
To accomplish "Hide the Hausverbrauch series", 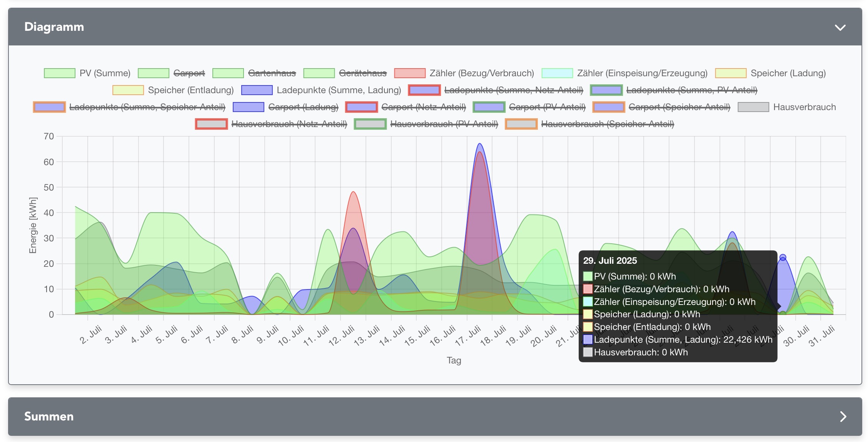I will point(804,107).
